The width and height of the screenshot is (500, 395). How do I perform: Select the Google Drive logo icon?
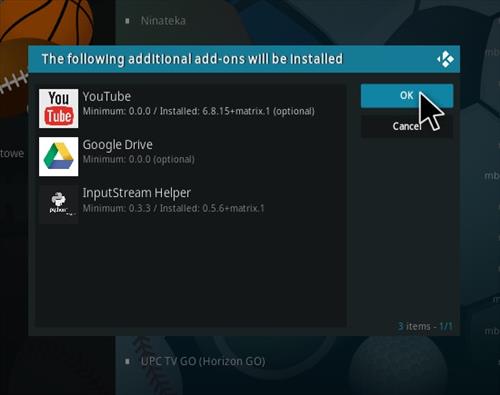point(59,156)
